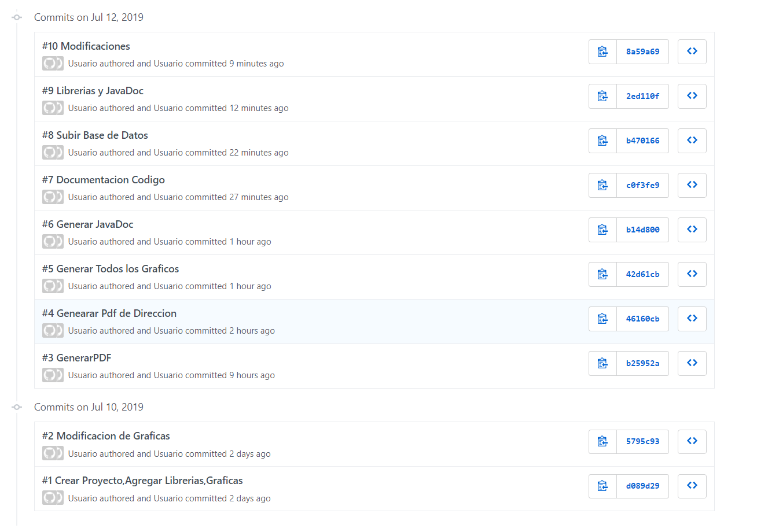Open commit hash 2ed110f
The width and height of the screenshot is (757, 532).
[642, 96]
